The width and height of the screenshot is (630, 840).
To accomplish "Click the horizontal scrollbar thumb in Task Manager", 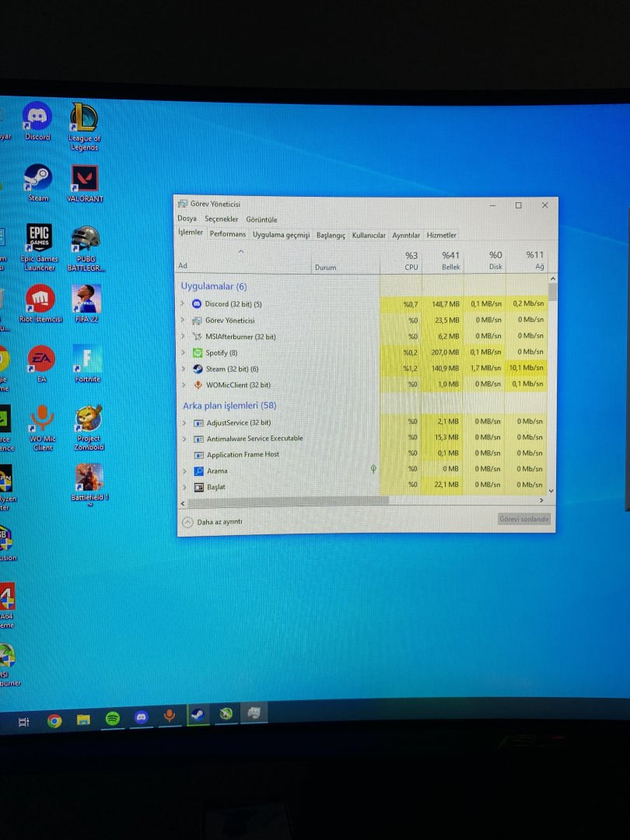I will point(289,501).
